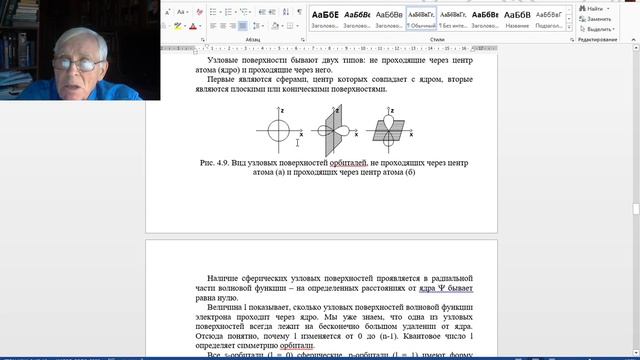Apply the first bold Заголово… style

point(325,18)
